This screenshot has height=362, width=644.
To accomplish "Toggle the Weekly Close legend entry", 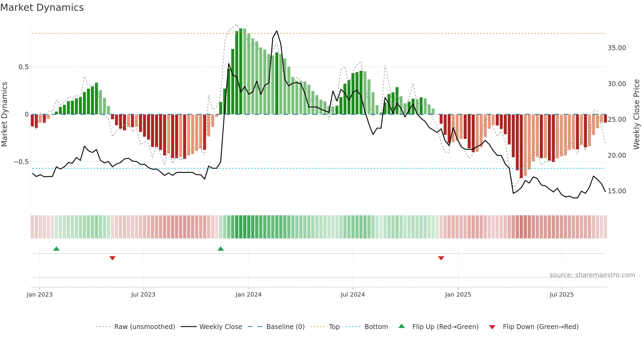I will pyautogui.click(x=211, y=327).
